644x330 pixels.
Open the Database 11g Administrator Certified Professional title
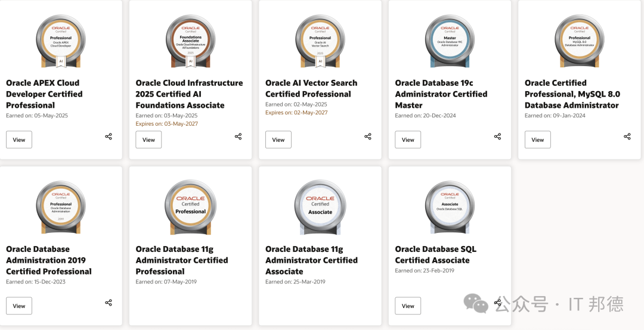[182, 260]
